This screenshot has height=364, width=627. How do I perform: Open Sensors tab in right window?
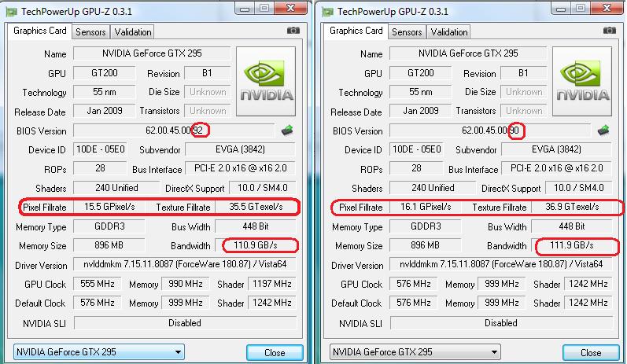click(407, 32)
